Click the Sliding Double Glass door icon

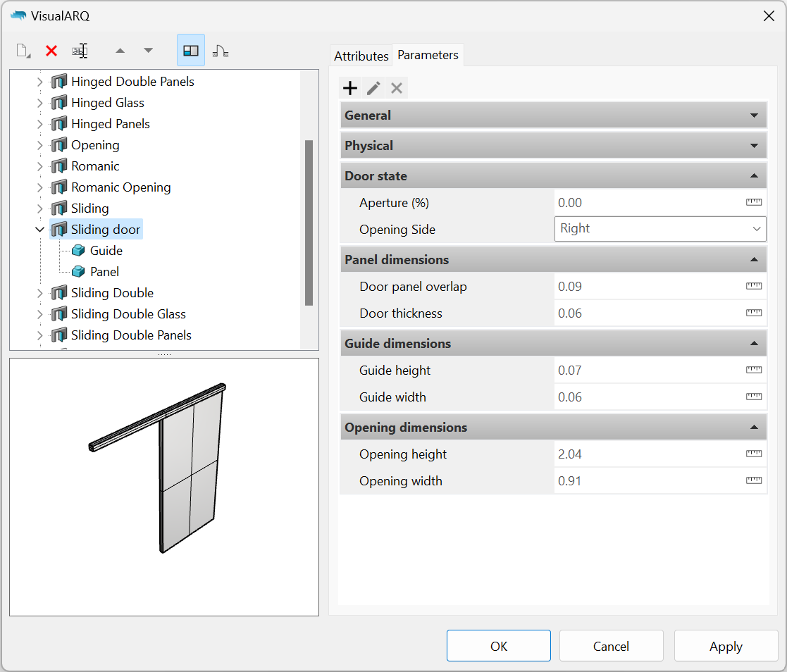pos(58,313)
